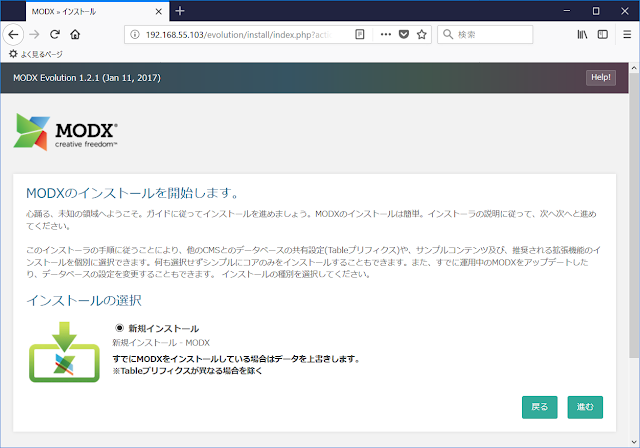
Task: Click the scrollbar down arrow
Action: click(x=634, y=442)
